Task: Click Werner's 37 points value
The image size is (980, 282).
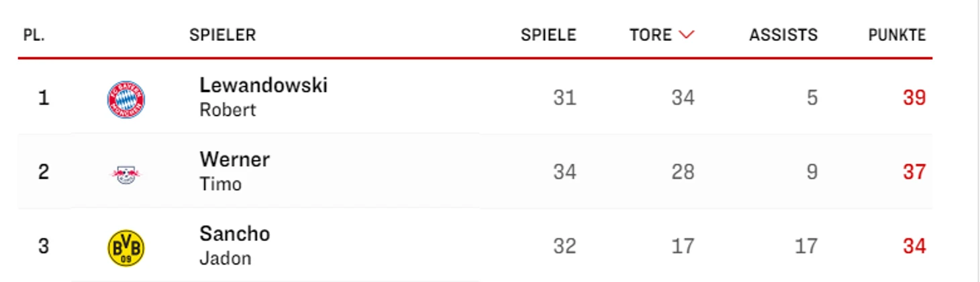Action: point(914,173)
